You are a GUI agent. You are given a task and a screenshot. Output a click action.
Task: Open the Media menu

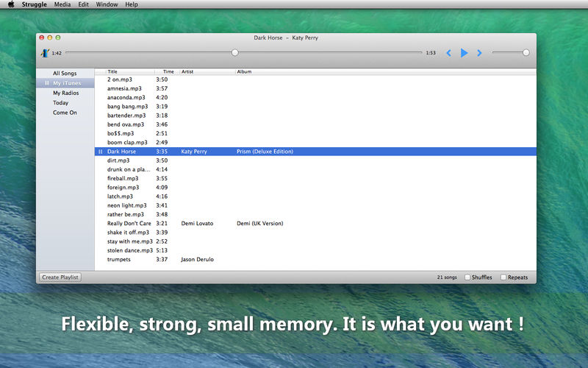[62, 4]
